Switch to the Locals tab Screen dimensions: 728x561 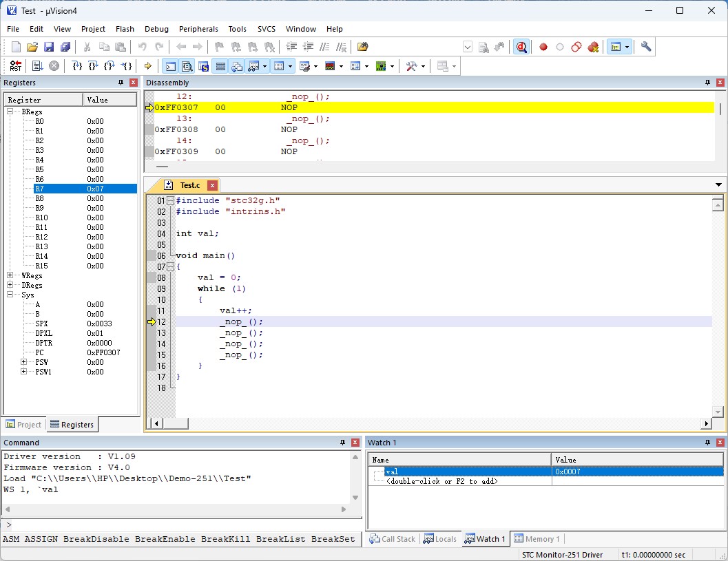pos(440,539)
